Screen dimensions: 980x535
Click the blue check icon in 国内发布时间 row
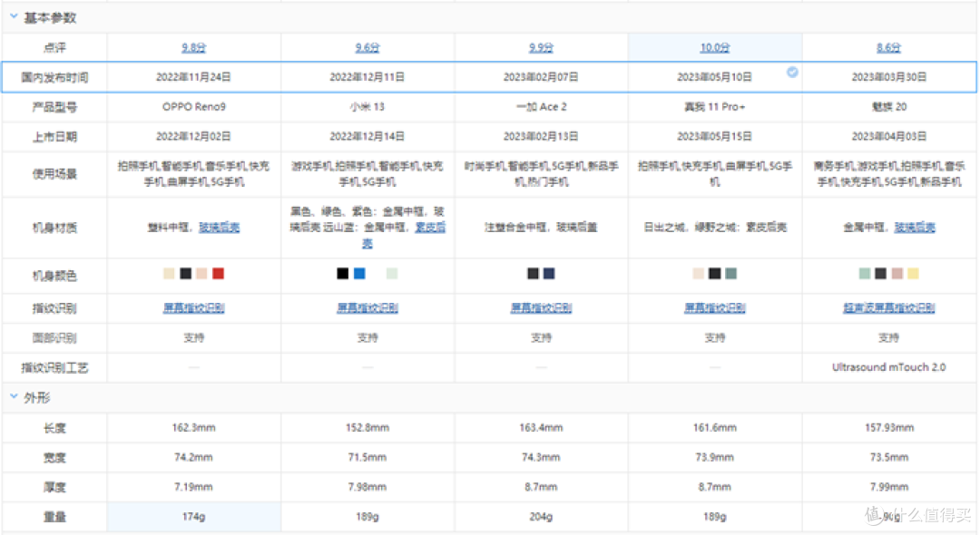(792, 73)
